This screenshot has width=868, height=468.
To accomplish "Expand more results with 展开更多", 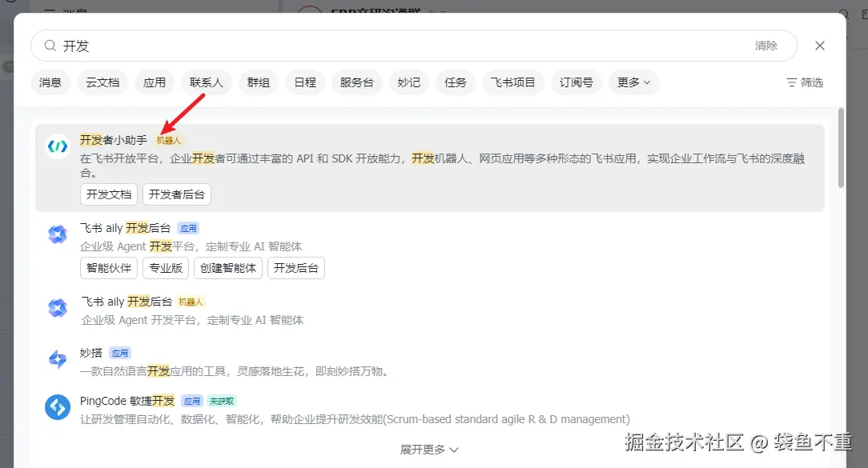I will [429, 450].
